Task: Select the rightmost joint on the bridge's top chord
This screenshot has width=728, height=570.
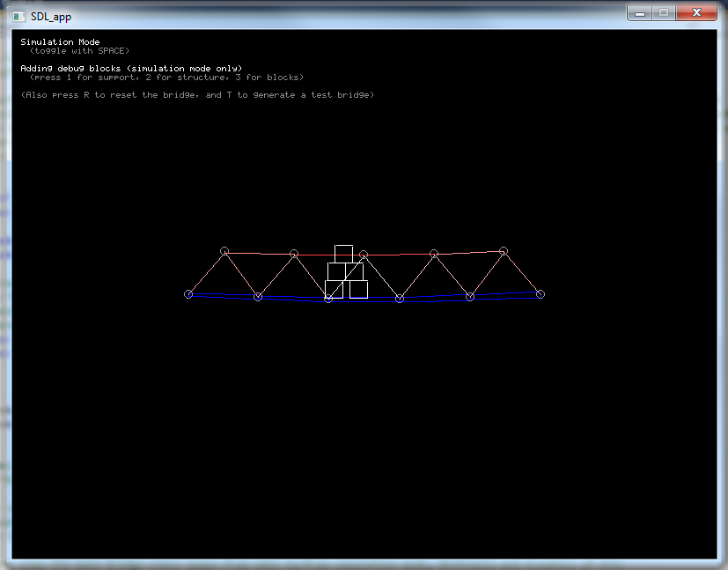Action: tap(504, 251)
